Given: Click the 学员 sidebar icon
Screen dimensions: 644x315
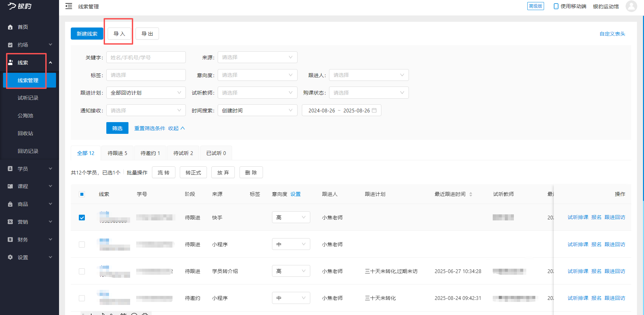Looking at the screenshot, I should [10, 168].
